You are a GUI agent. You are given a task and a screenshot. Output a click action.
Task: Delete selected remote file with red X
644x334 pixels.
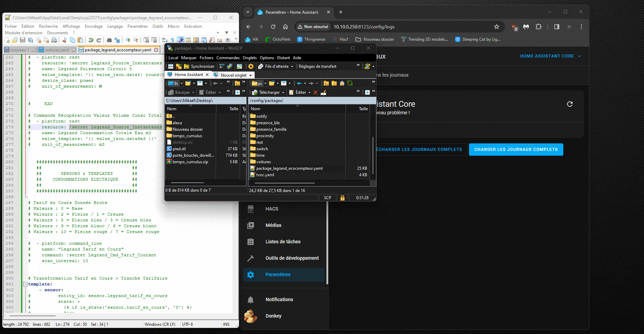click(x=316, y=92)
